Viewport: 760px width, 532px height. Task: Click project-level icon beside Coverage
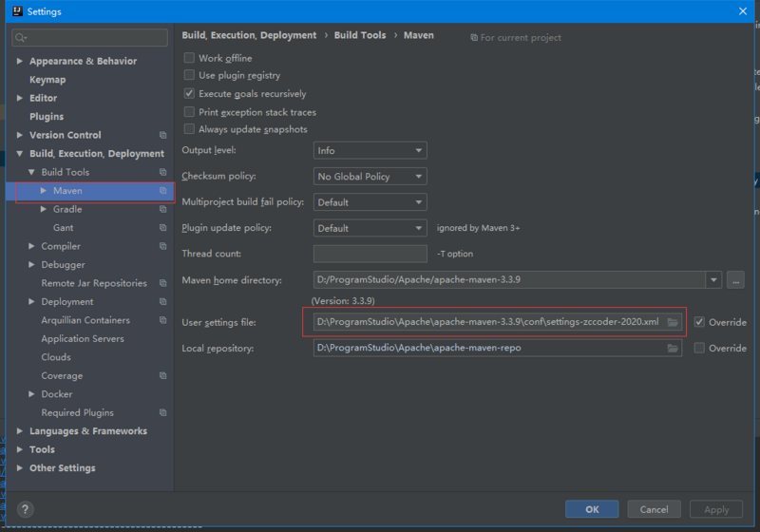pos(162,376)
